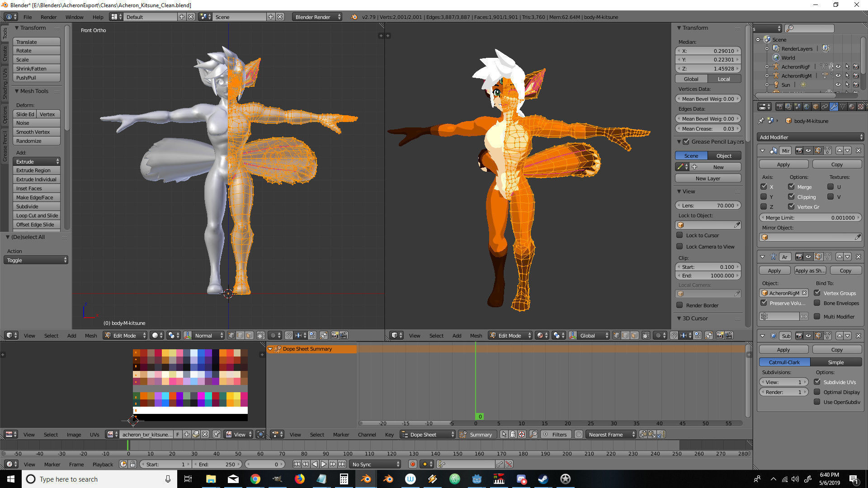Click the OpenGL render animation clapper icon
The width and height of the screenshot is (868, 488).
344,335
